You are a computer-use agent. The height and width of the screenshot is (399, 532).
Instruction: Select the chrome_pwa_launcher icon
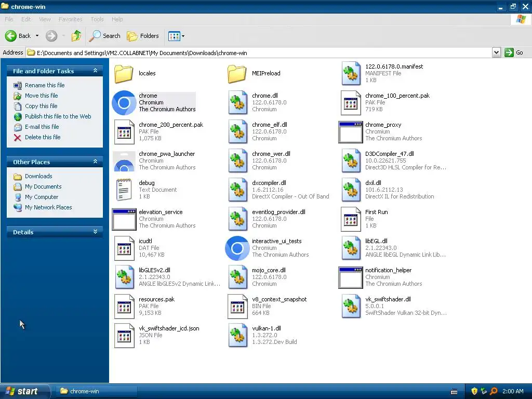pos(124,161)
